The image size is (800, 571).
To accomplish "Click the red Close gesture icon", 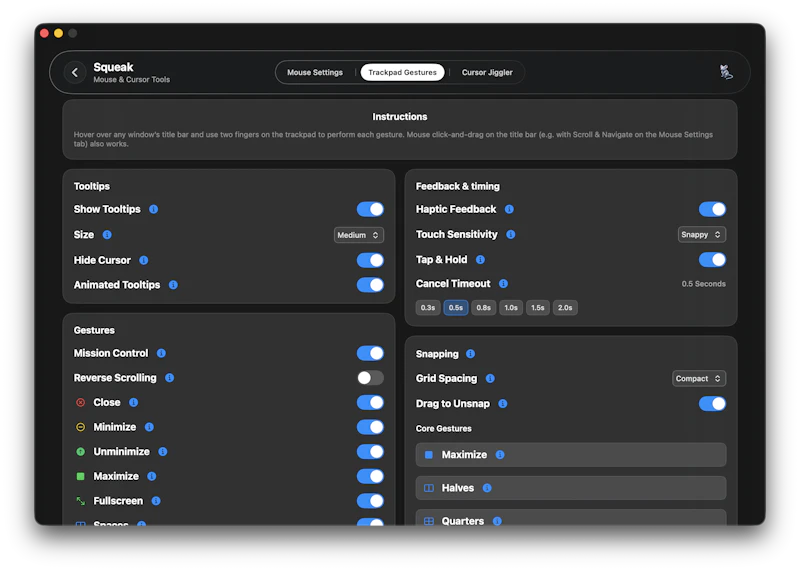I will [x=81, y=403].
